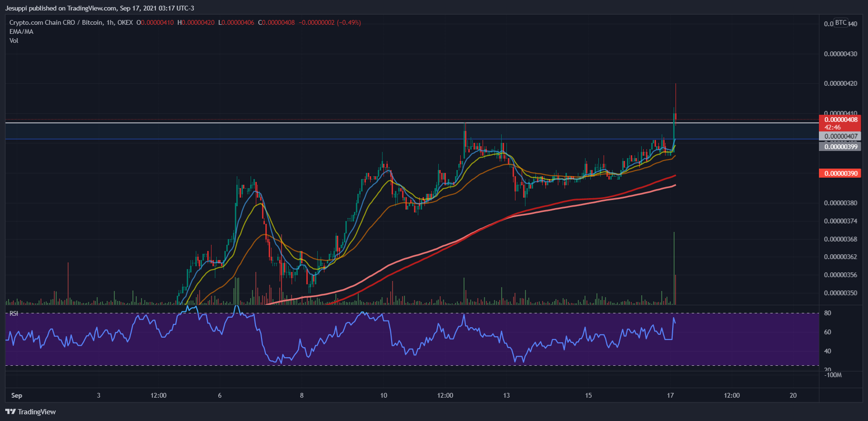Image resolution: width=868 pixels, height=421 pixels.
Task: Click the 42:46 candle countdown timer
Action: pyautogui.click(x=833, y=127)
